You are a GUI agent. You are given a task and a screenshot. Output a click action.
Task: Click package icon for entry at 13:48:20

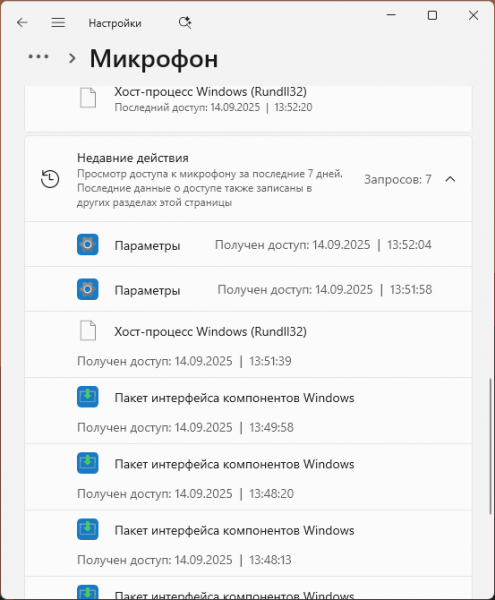(88, 463)
